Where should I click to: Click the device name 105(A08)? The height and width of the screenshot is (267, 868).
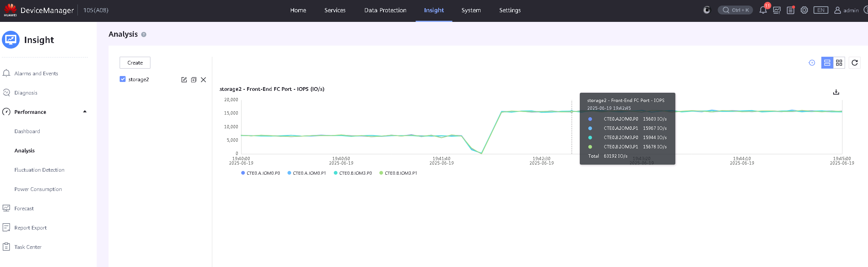click(x=96, y=10)
